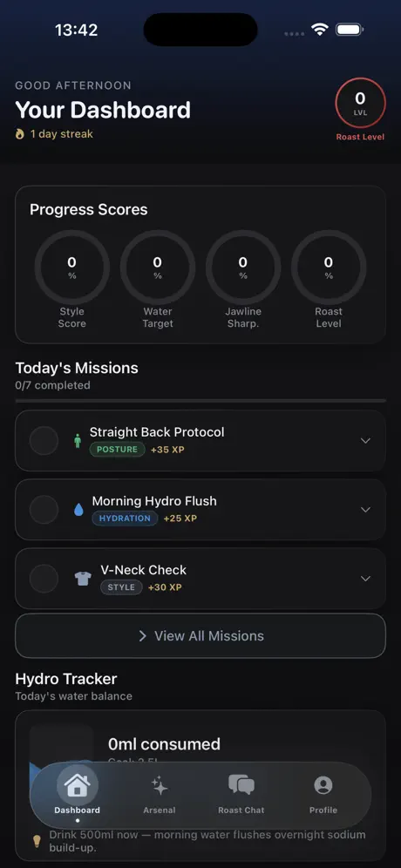Expand the Morning Hydro Flush chevron
The width and height of the screenshot is (401, 868).
[x=365, y=509]
